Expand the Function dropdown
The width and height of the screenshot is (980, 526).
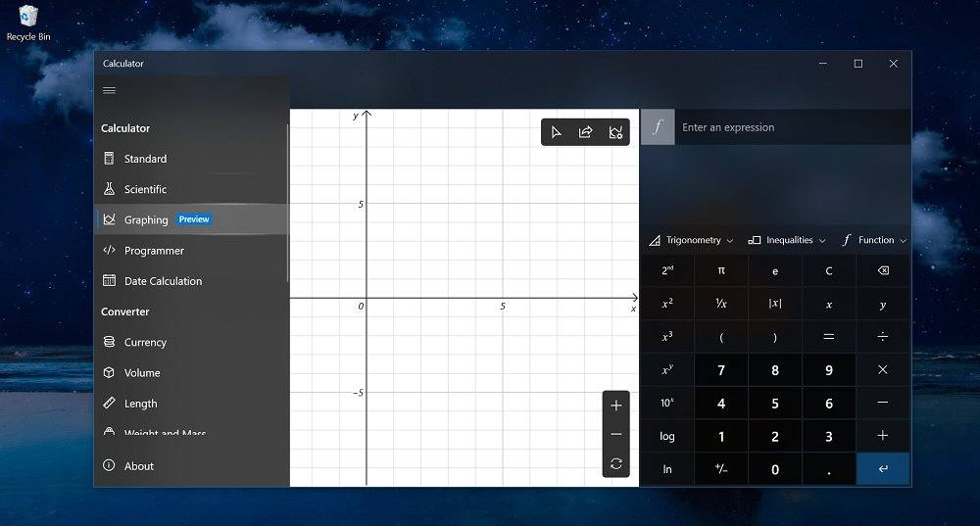pos(874,240)
